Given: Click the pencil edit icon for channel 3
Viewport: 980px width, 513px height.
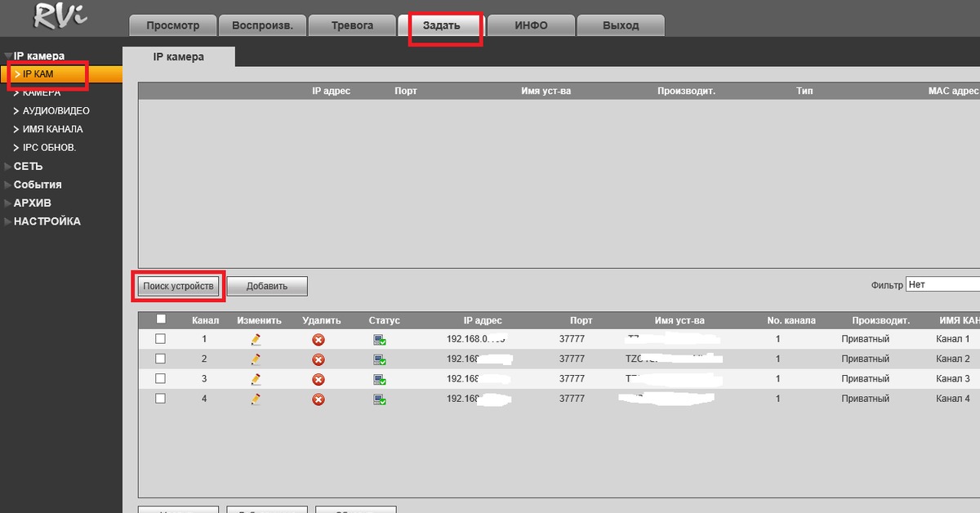Looking at the screenshot, I should (256, 379).
